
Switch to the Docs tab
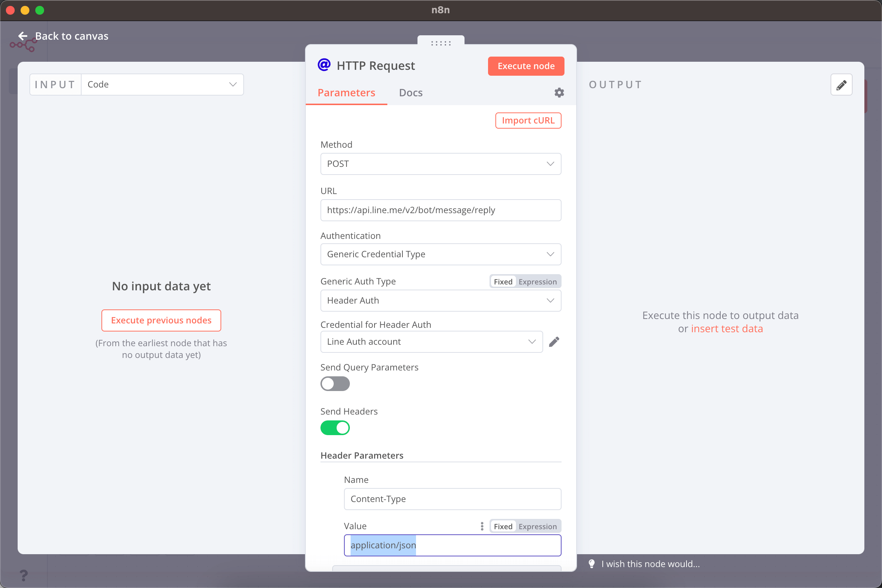[410, 93]
